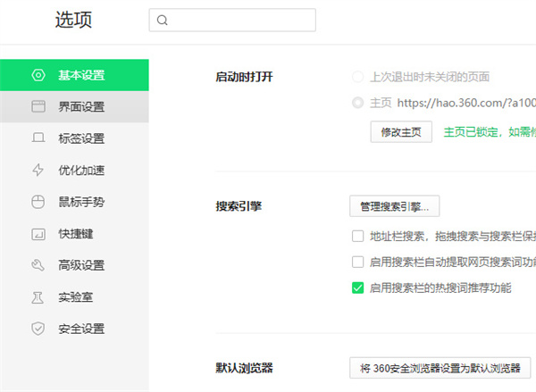The height and width of the screenshot is (392, 536).
Task: Click 将360安全浏览器设置为默认浏览器 button
Action: 440,368
